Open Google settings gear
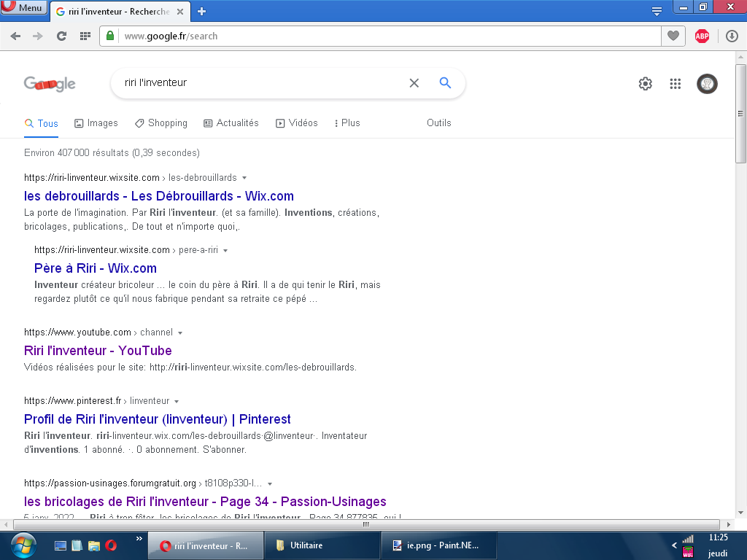Image resolution: width=747 pixels, height=560 pixels. (x=645, y=84)
